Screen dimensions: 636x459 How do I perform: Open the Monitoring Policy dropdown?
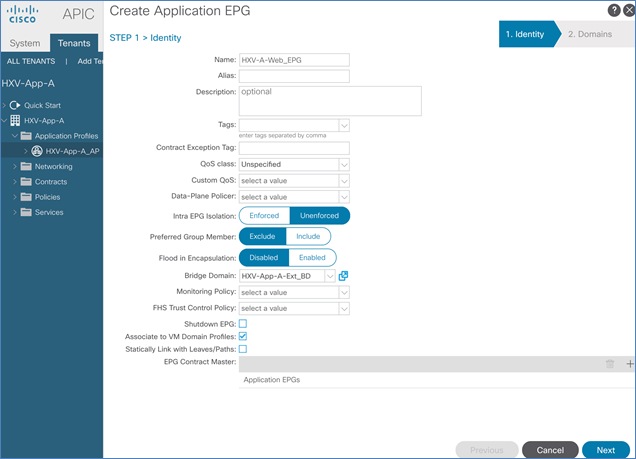(x=344, y=292)
